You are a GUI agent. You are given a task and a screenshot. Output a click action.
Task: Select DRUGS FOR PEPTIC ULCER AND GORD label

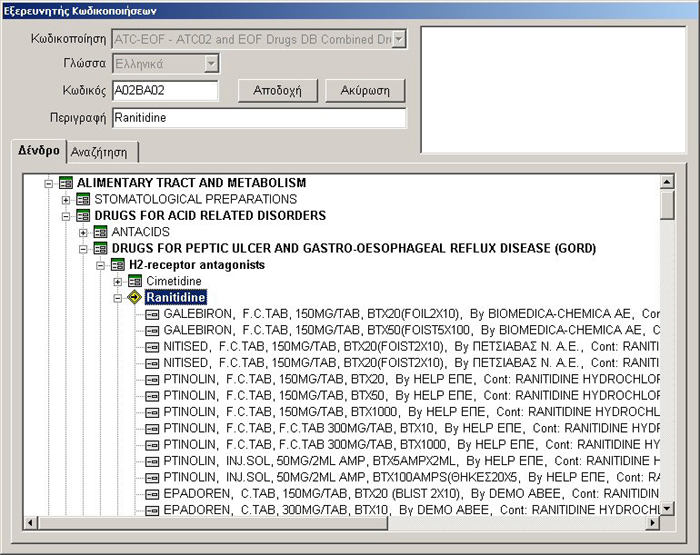[x=354, y=248]
